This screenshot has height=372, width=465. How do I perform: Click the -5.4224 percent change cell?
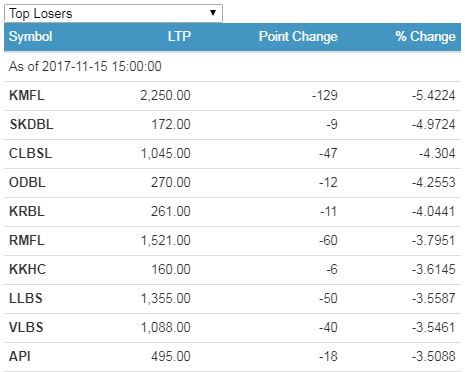click(x=434, y=95)
